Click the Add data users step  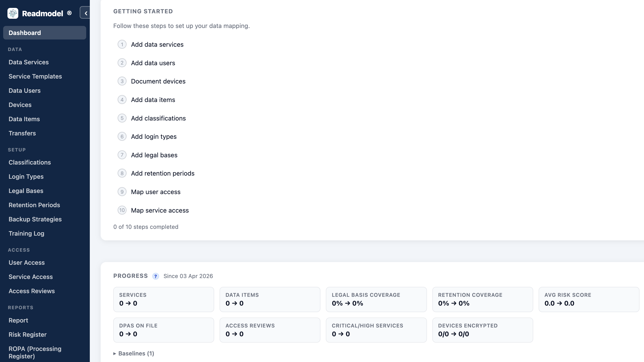pyautogui.click(x=153, y=63)
